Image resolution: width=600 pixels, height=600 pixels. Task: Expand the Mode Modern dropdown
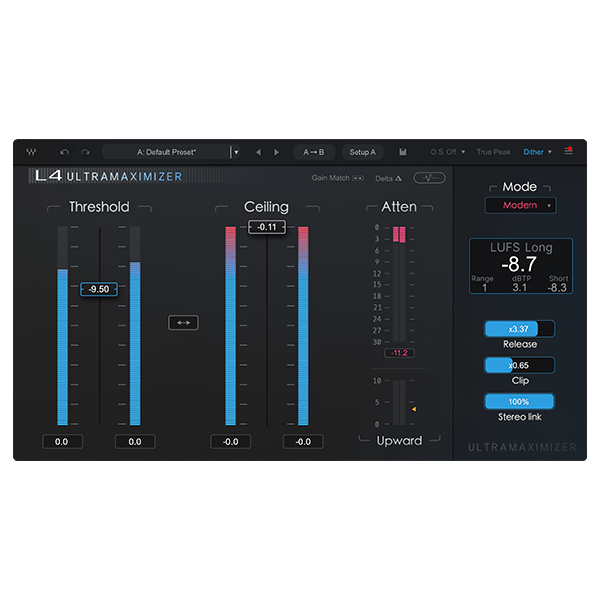tap(520, 205)
